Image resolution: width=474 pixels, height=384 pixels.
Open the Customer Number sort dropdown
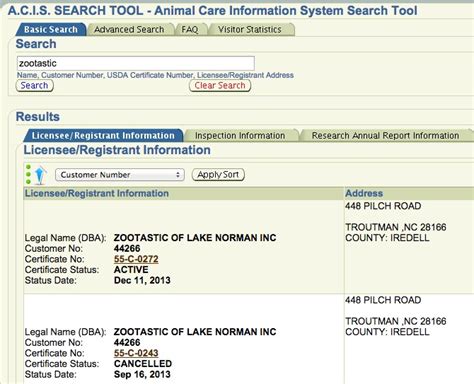(x=120, y=175)
